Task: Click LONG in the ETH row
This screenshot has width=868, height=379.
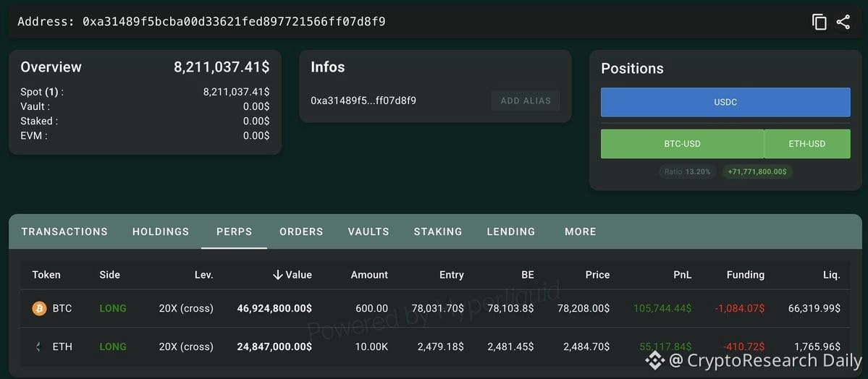Action: pyautogui.click(x=113, y=347)
